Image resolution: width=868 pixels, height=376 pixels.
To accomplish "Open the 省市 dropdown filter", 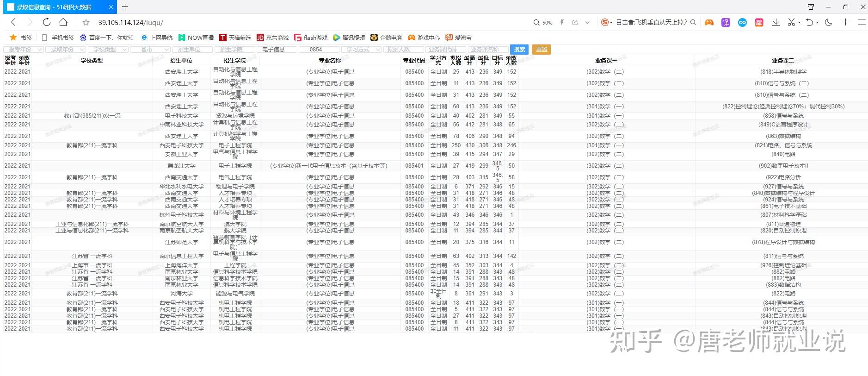I will 150,50.
